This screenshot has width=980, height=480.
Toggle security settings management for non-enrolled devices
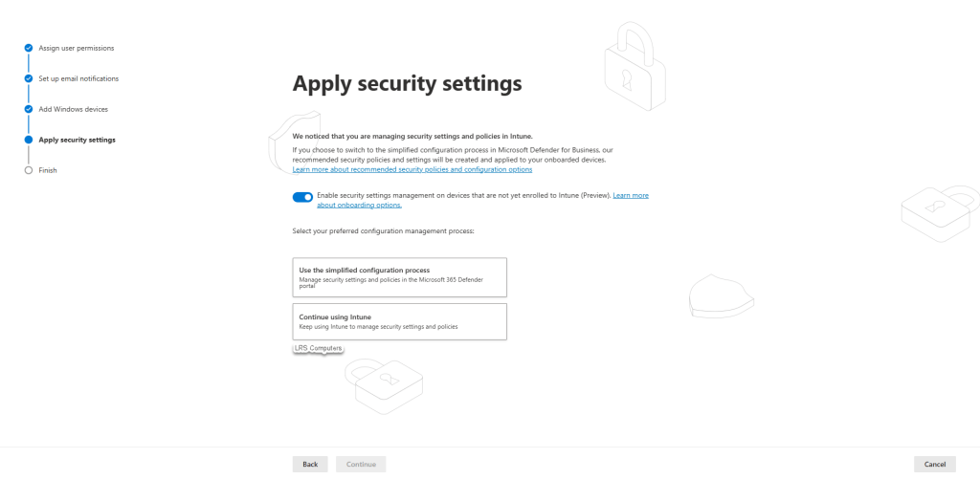[303, 197]
